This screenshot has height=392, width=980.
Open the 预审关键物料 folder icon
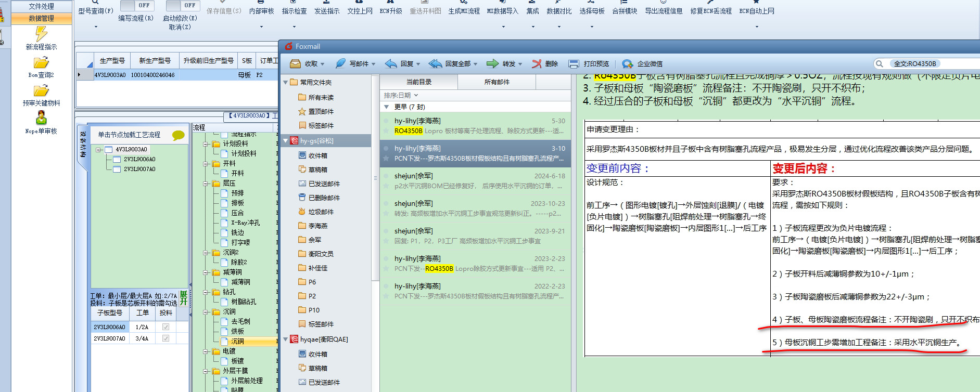[41, 91]
